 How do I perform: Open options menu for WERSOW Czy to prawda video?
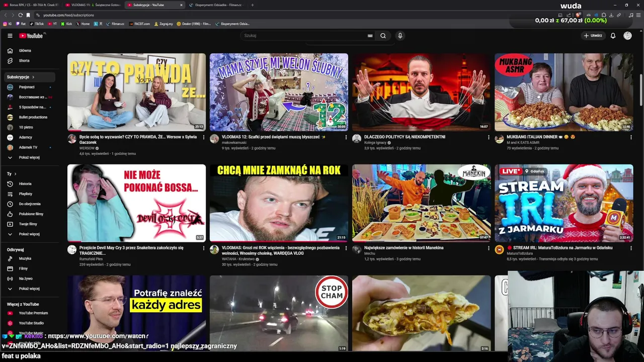pos(203,137)
